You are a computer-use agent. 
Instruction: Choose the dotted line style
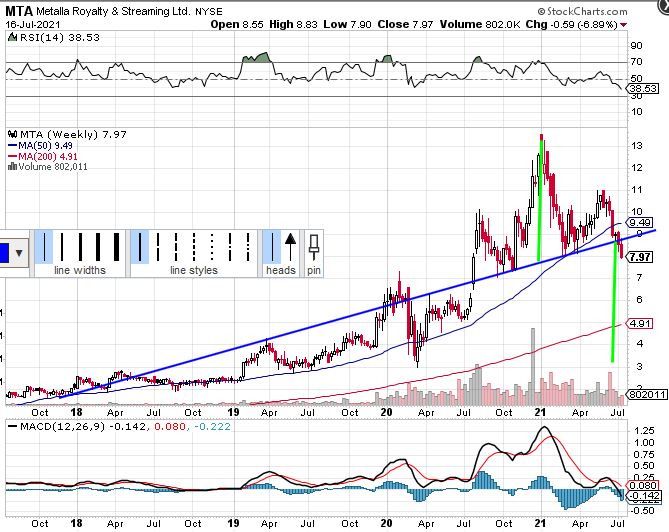pyautogui.click(x=212, y=247)
